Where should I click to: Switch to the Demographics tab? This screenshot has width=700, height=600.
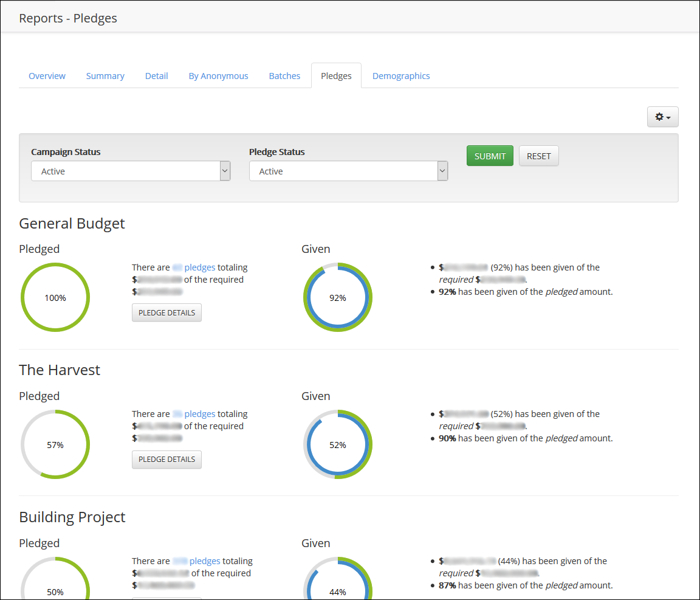(401, 76)
